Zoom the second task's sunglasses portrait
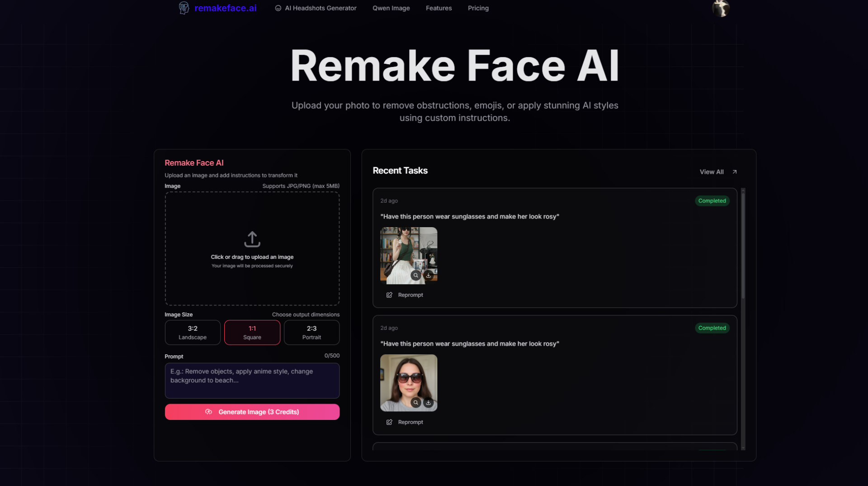868x486 pixels. 415,402
